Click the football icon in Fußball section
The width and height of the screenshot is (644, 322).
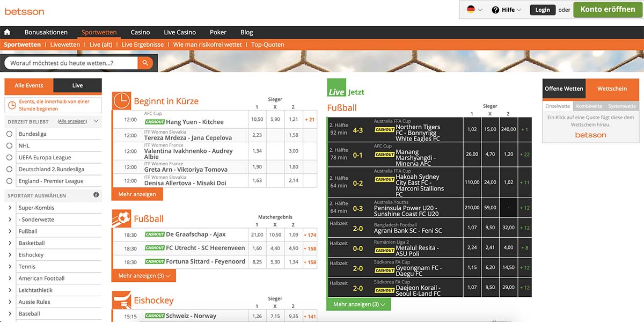pyautogui.click(x=121, y=218)
